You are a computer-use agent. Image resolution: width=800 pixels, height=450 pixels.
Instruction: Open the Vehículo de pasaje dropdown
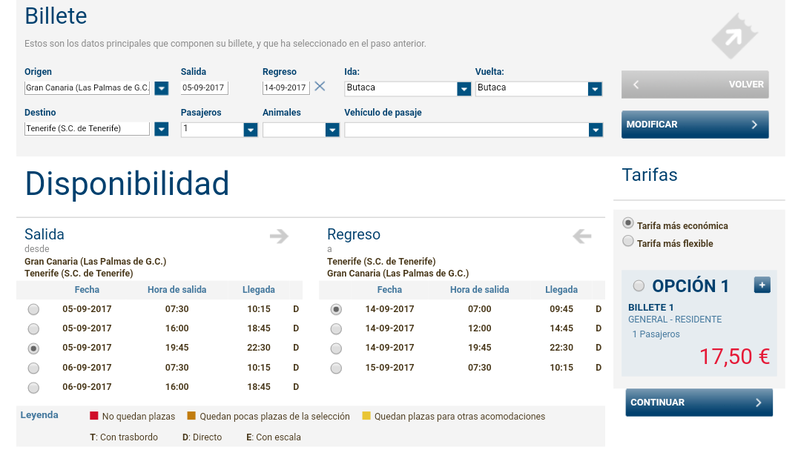point(596,129)
